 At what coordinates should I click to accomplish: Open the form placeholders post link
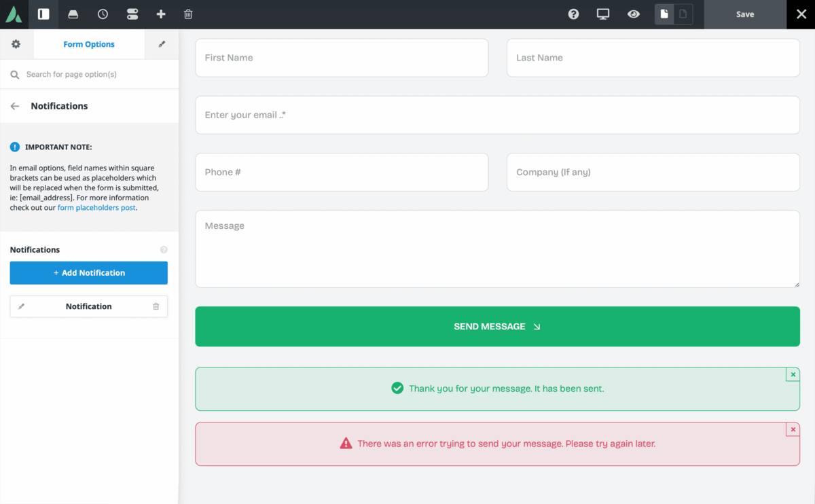click(96, 207)
